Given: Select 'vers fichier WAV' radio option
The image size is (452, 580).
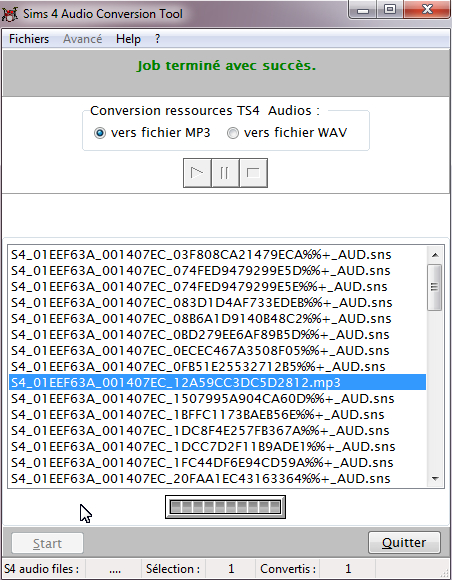Looking at the screenshot, I should tap(287, 132).
